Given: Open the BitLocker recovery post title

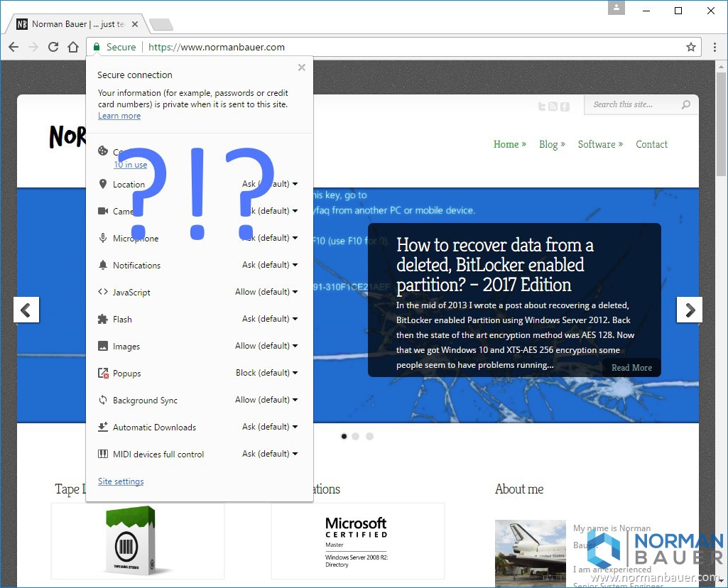Looking at the screenshot, I should [495, 265].
